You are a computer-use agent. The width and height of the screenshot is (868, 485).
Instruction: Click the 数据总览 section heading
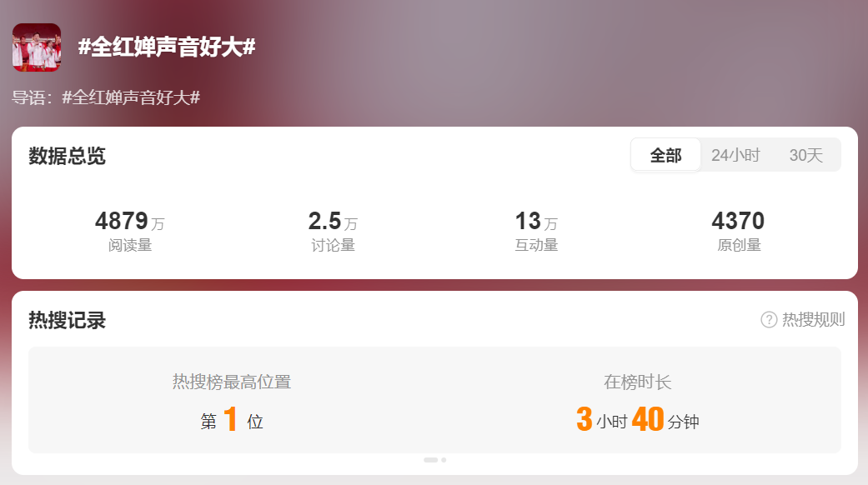click(x=67, y=156)
